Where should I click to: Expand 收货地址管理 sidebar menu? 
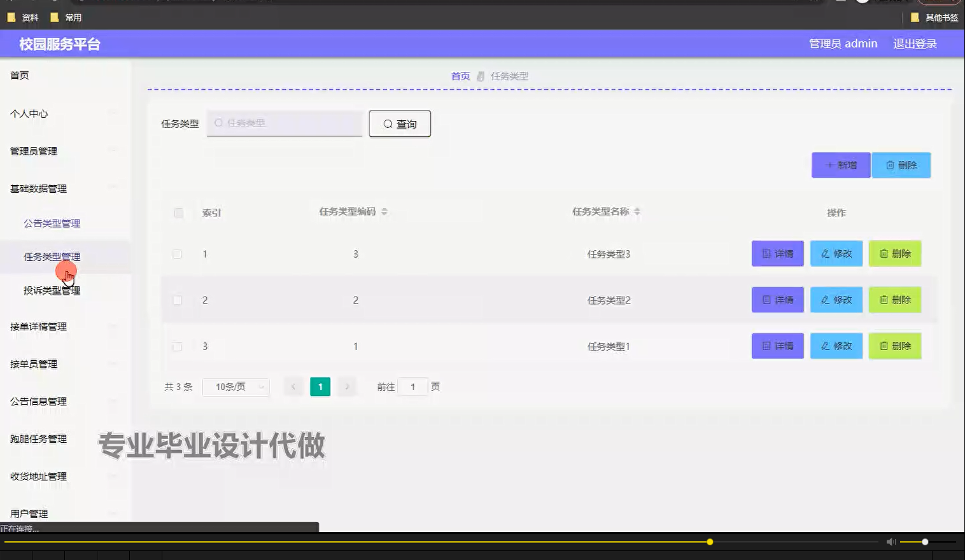pos(38,477)
